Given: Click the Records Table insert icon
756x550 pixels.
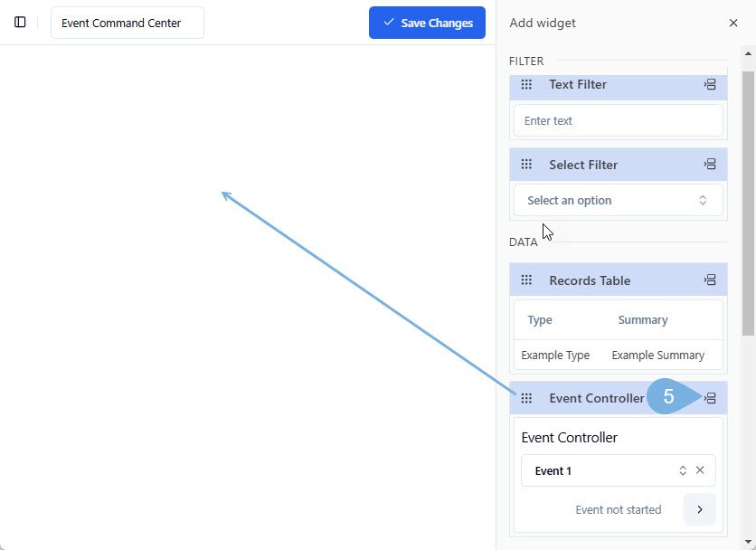Looking at the screenshot, I should tap(710, 280).
